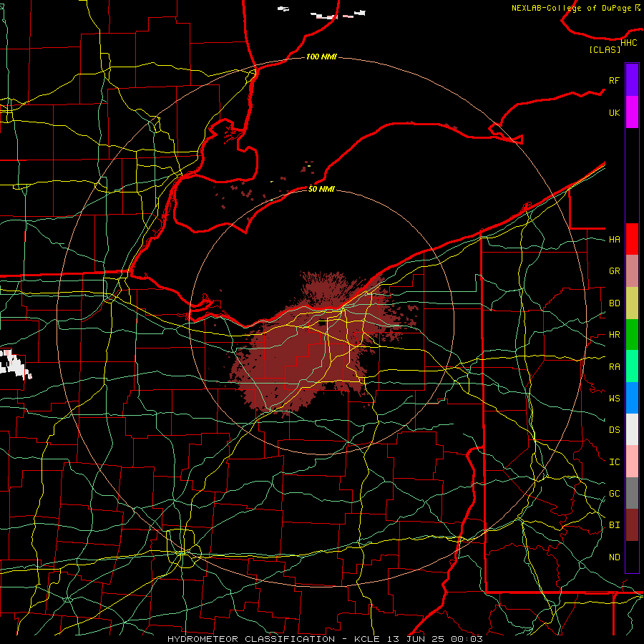The width and height of the screenshot is (644, 644).
Task: Click the 50 NMI range ring label
Action: 321,189
